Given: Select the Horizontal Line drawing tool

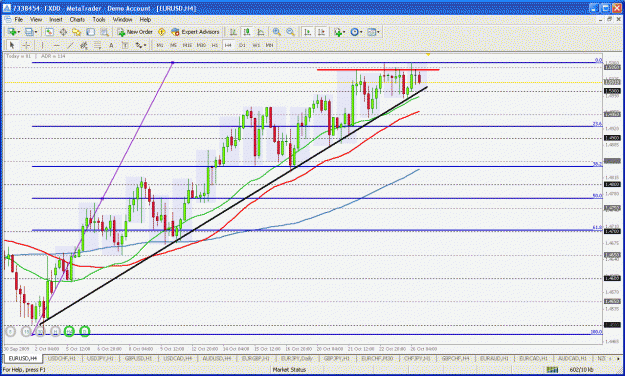Looking at the screenshot, I should coord(56,45).
